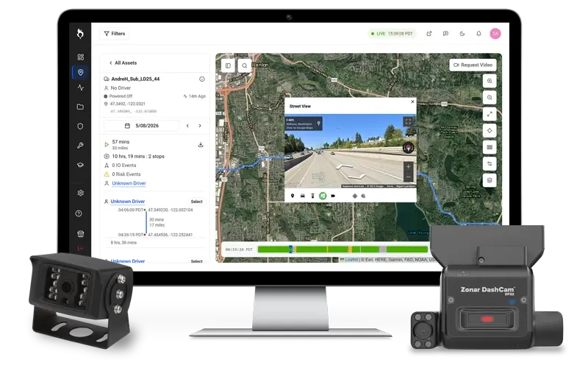Open the map search magnifier button
The width and height of the screenshot is (588, 368).
(x=245, y=66)
